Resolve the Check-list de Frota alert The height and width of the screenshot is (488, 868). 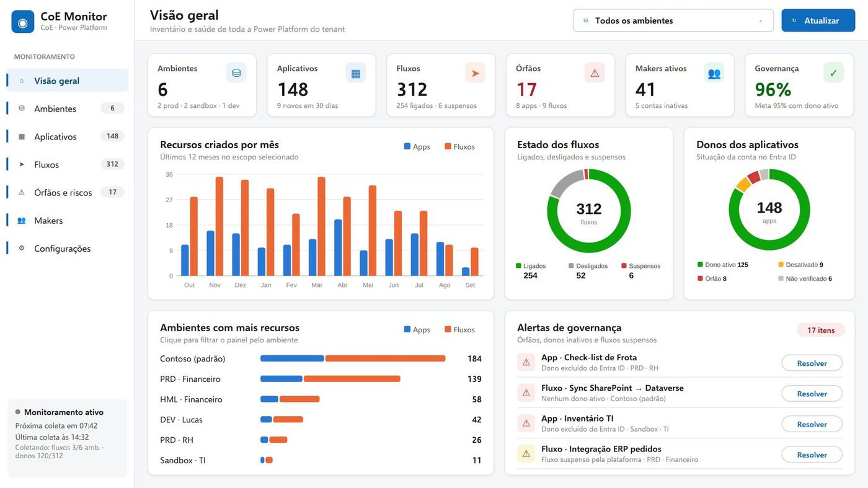point(812,363)
